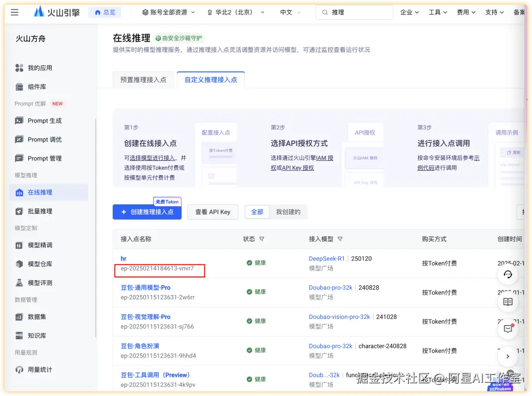Click the 由安全沙箱守护 badge

tap(178, 38)
